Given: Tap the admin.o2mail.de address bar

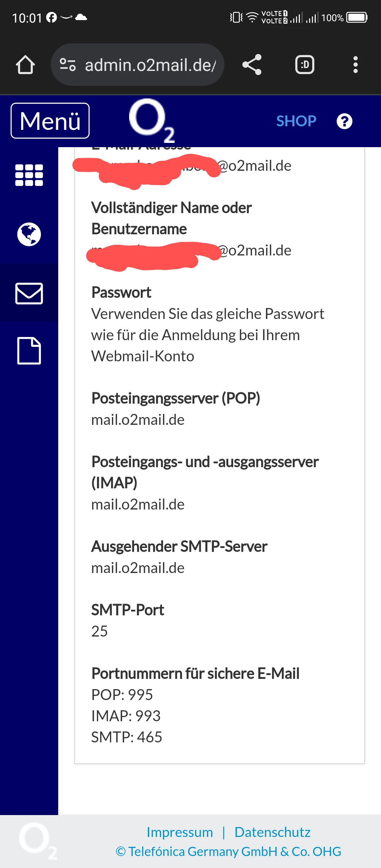Looking at the screenshot, I should pos(150,65).
